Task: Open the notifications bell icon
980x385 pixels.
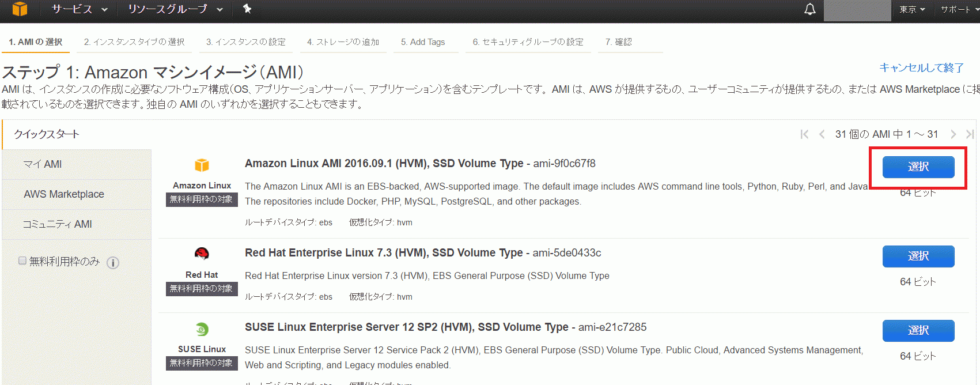Action: [x=810, y=9]
